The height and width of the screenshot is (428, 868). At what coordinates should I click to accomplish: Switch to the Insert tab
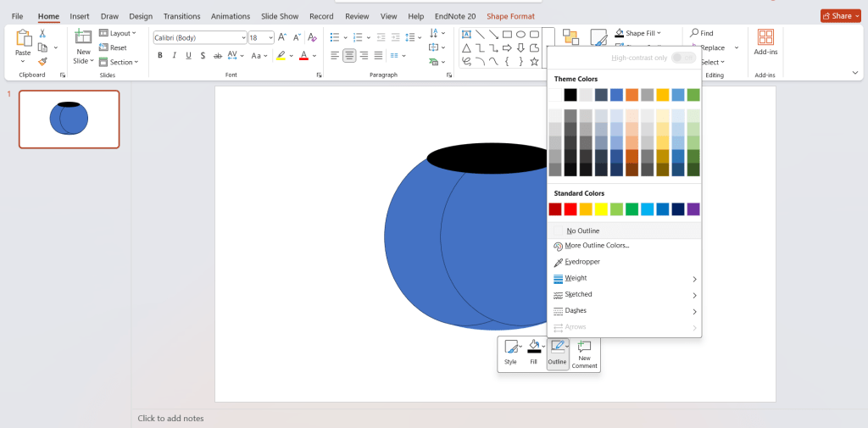(80, 16)
